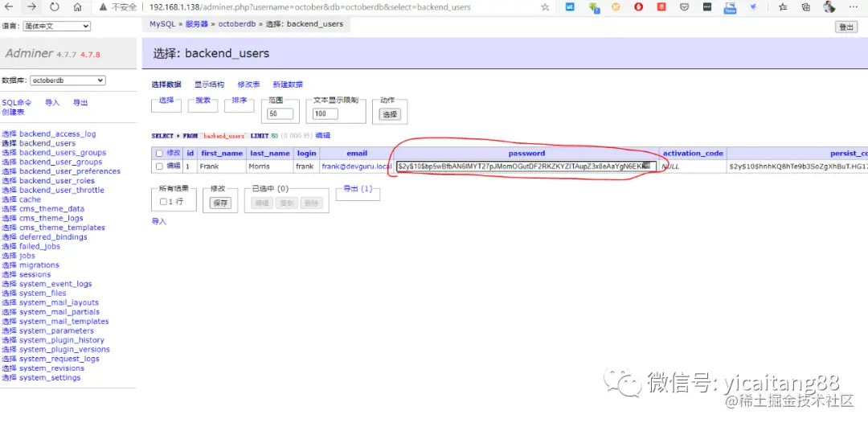Open the sidebar 导入 import link
Image resolution: width=868 pixels, height=423 pixels.
click(x=52, y=102)
